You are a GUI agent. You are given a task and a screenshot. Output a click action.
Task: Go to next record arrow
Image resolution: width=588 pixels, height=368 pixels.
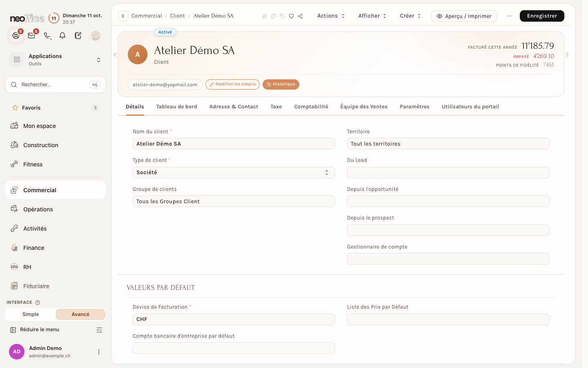[x=567, y=55]
